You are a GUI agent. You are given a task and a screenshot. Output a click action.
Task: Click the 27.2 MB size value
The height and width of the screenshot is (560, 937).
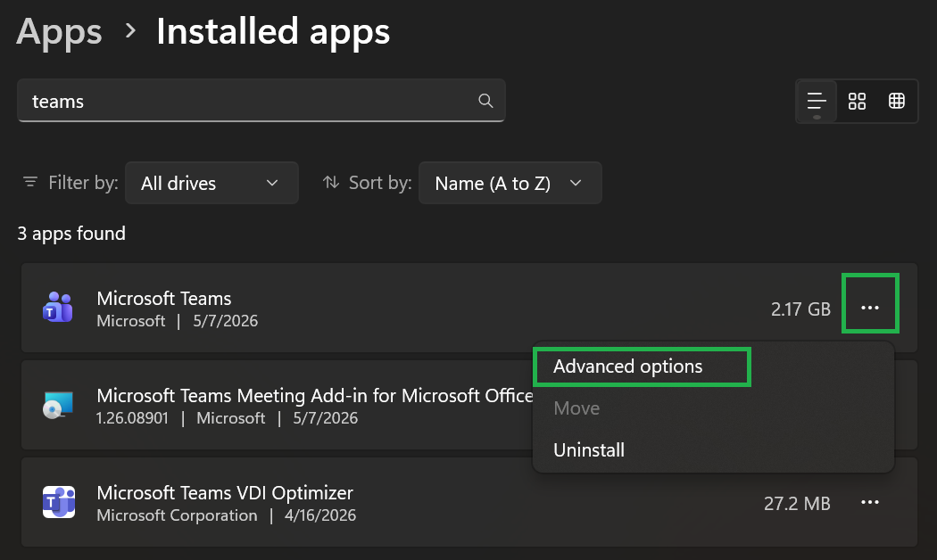(797, 503)
